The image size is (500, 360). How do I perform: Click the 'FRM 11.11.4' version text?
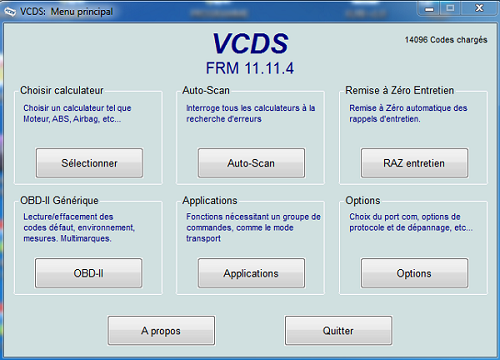pos(250,68)
